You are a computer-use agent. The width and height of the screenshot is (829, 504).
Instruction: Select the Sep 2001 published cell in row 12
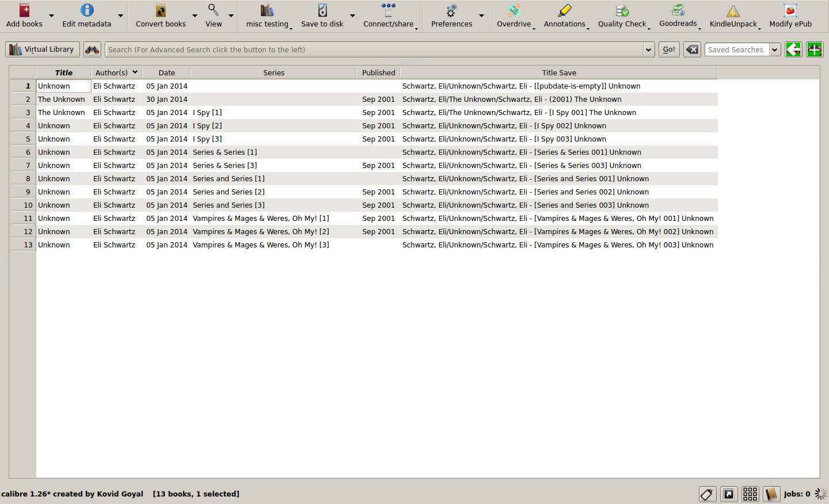tap(379, 232)
